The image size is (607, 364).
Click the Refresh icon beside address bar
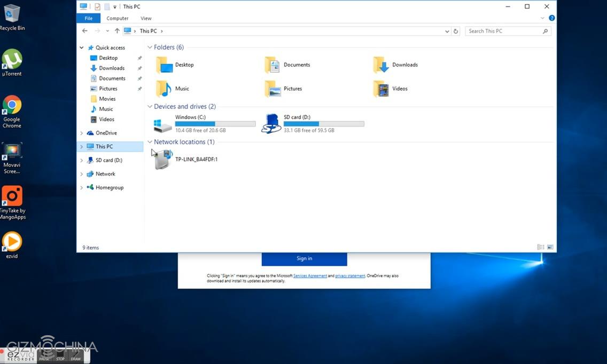pos(456,31)
